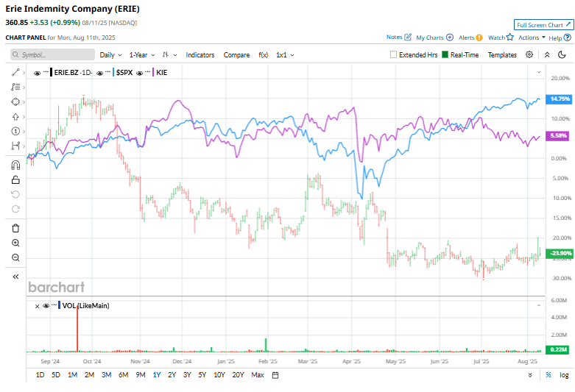Open the Daily interval dropdown
Viewport: 575px width, 392px height.
click(110, 55)
